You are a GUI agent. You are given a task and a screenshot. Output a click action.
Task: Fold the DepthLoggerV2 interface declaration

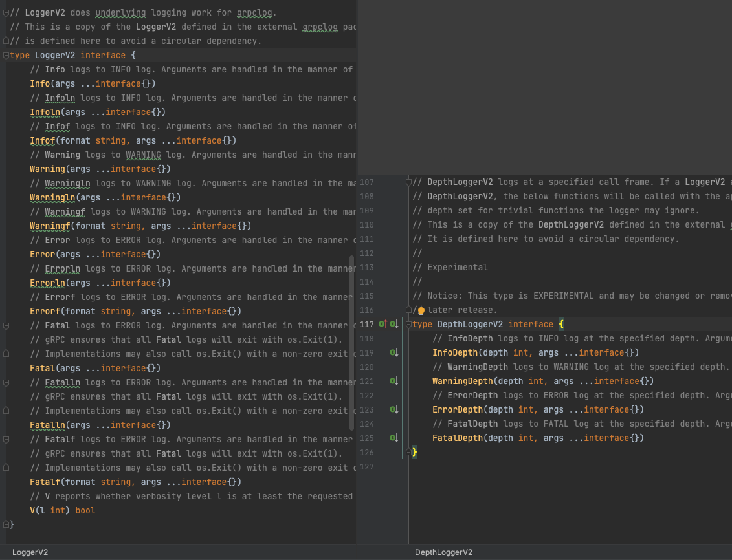coord(408,324)
